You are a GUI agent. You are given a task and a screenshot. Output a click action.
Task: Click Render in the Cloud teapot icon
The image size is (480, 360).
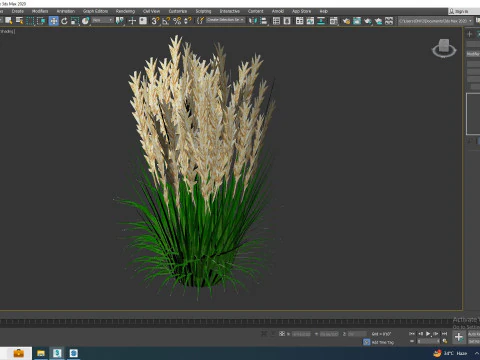pyautogui.click(x=378, y=21)
